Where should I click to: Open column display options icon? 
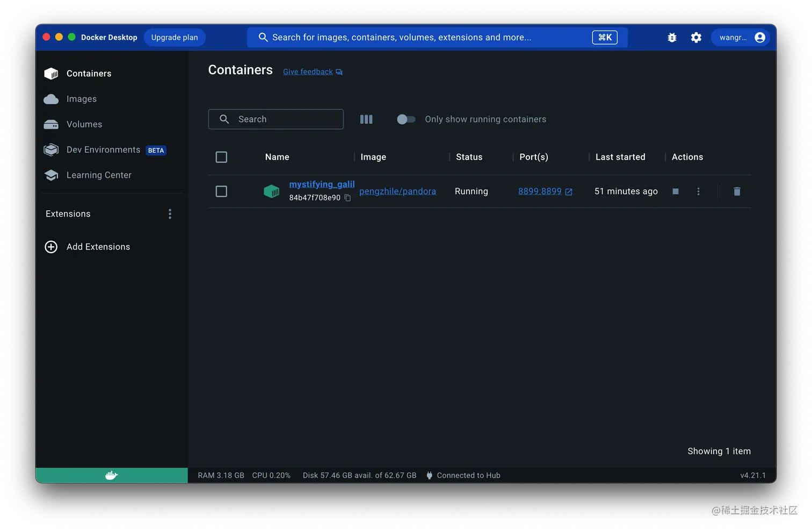click(366, 119)
